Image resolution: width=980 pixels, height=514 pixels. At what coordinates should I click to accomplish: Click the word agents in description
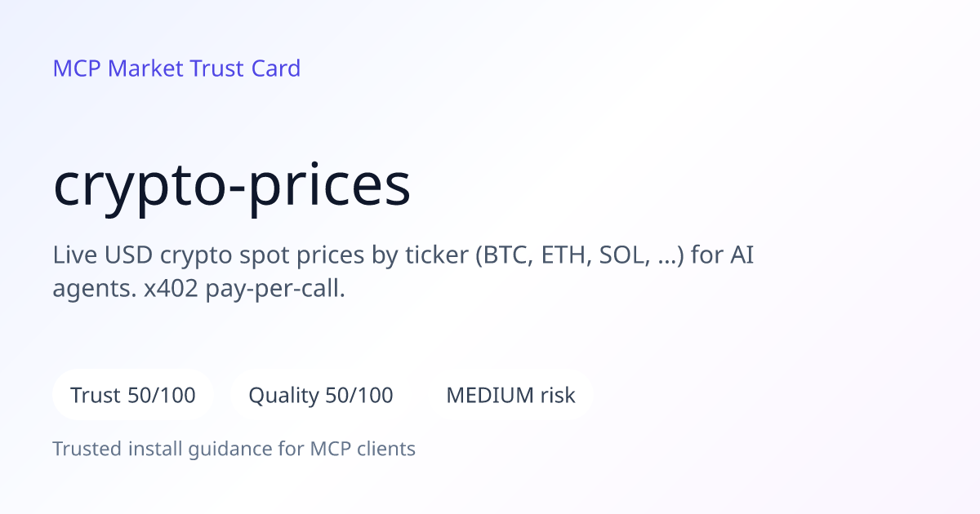90,290
